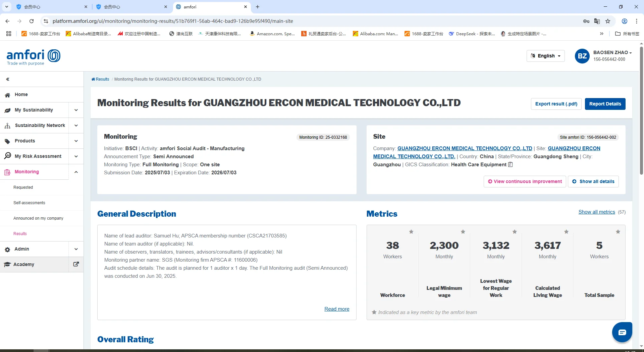Open the English language dropdown
The height and width of the screenshot is (352, 644).
546,56
